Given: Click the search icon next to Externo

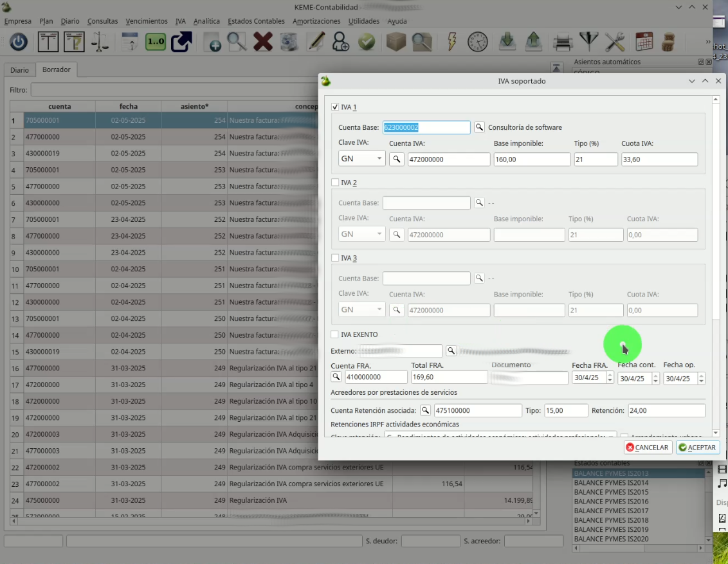Looking at the screenshot, I should [451, 351].
